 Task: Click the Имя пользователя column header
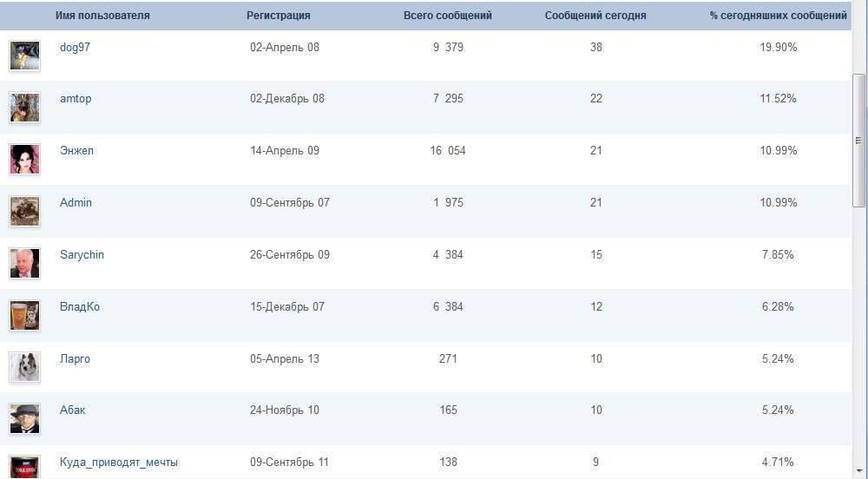[x=102, y=16]
